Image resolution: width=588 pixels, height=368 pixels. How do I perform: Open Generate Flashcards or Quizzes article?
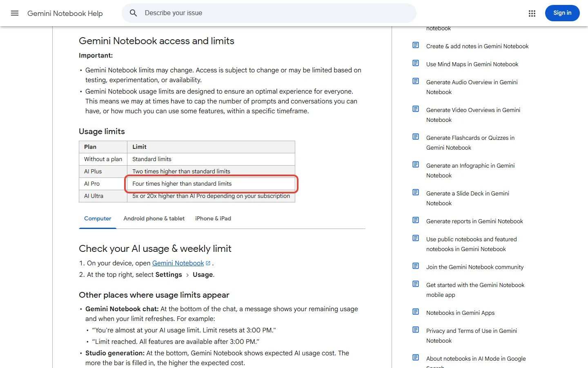click(x=470, y=143)
